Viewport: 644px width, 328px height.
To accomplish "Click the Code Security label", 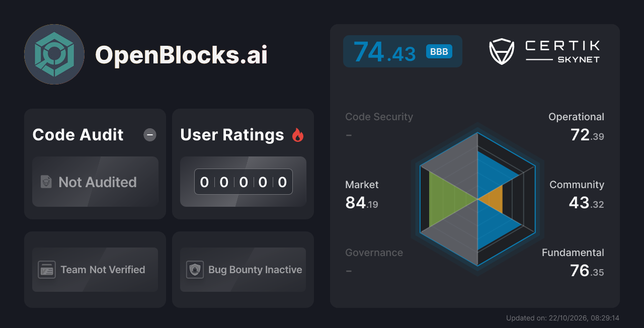I will point(379,117).
